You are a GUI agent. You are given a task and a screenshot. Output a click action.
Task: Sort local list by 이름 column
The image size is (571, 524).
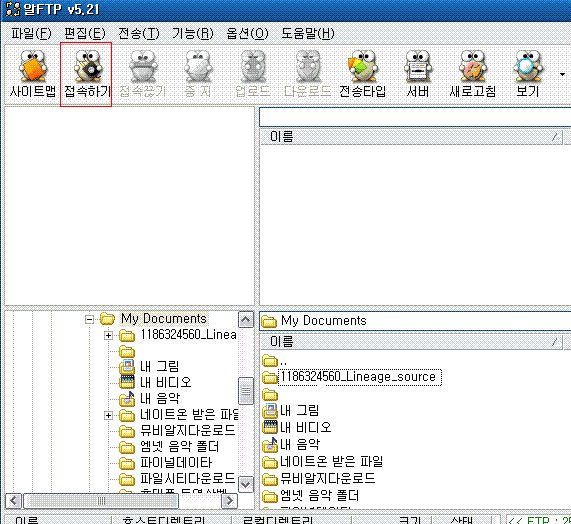(x=411, y=342)
